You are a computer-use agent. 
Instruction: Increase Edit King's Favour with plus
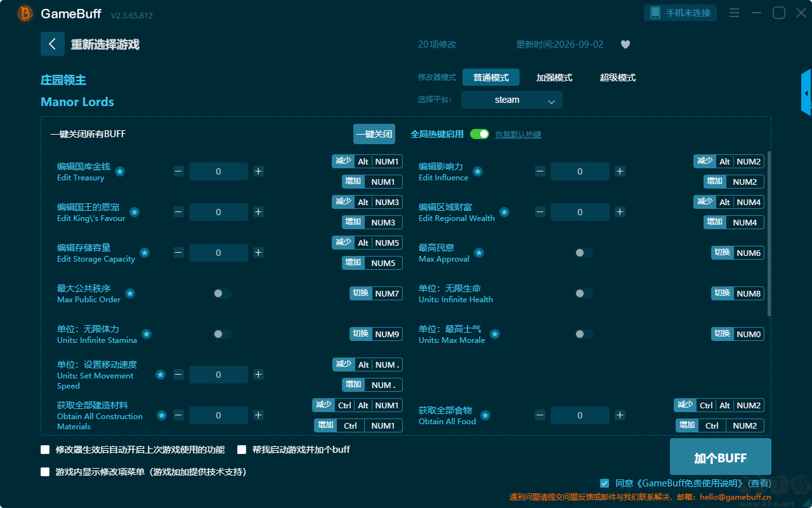coord(258,212)
